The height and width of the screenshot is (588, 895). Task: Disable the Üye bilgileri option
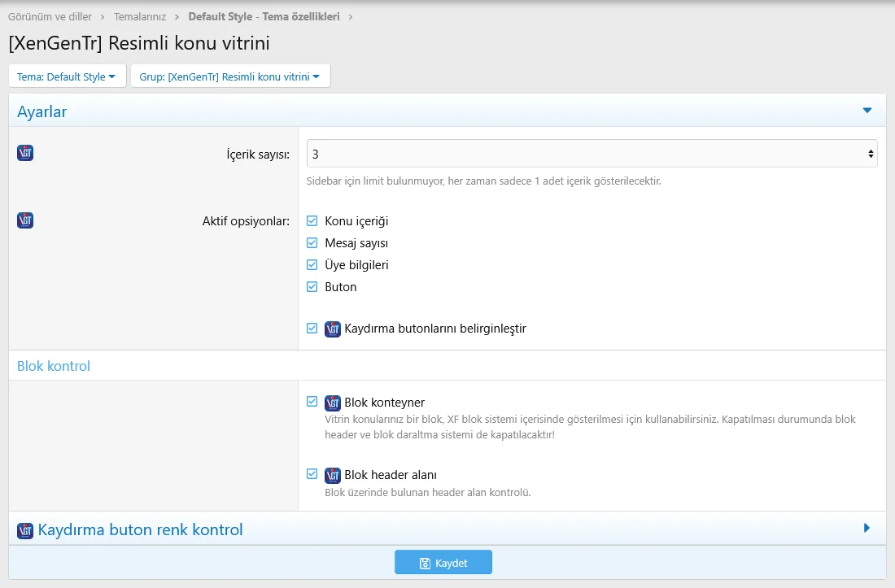(x=312, y=264)
